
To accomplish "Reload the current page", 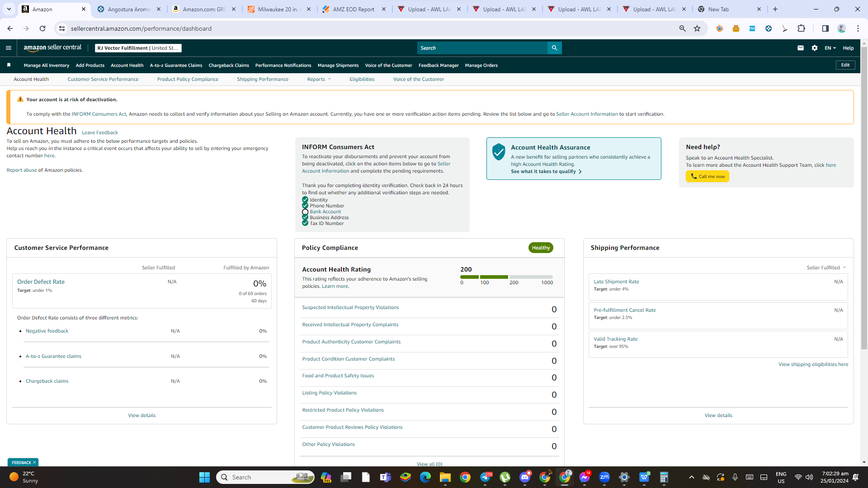I will 42,28.
